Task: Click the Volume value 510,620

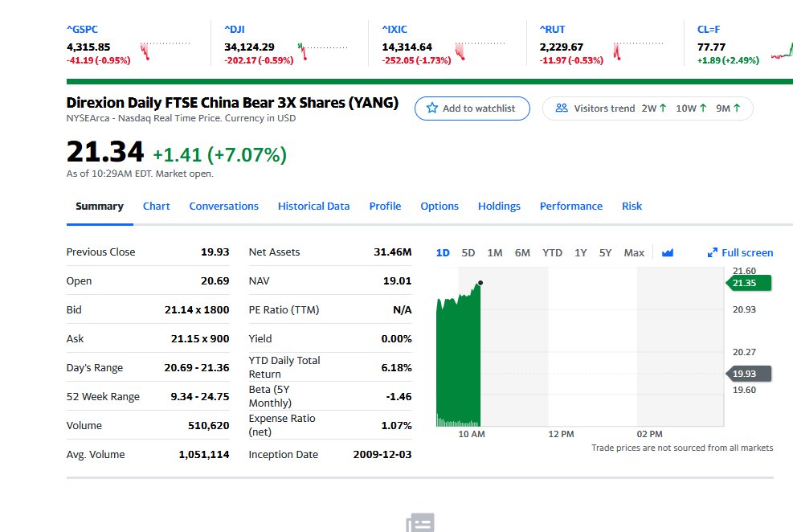Action: pos(208,425)
